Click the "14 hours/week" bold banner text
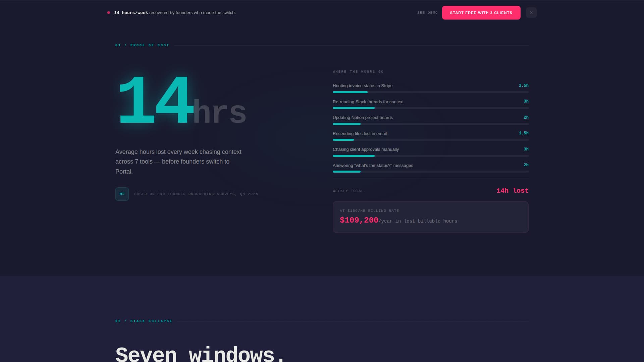Image resolution: width=644 pixels, height=362 pixels. click(131, 13)
